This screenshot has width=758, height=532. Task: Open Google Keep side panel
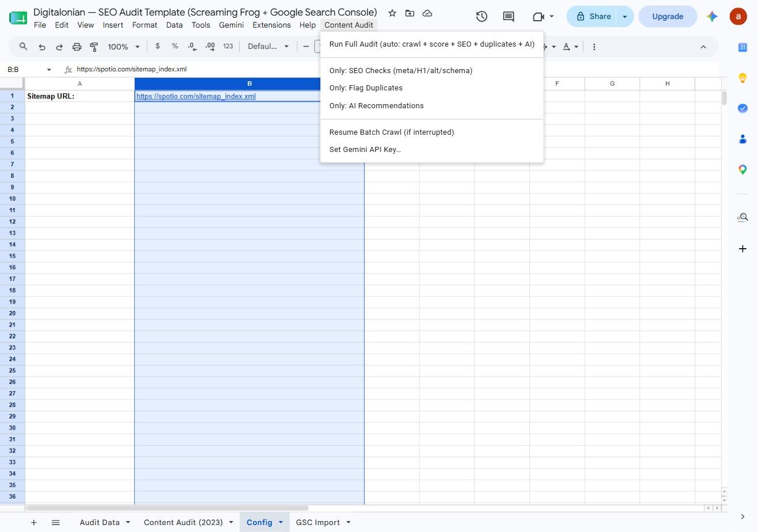742,78
